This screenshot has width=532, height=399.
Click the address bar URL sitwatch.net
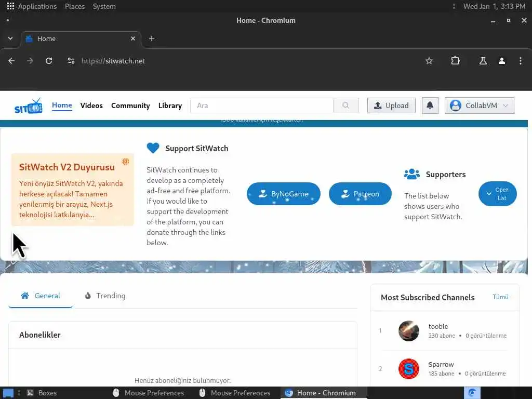[x=113, y=61]
